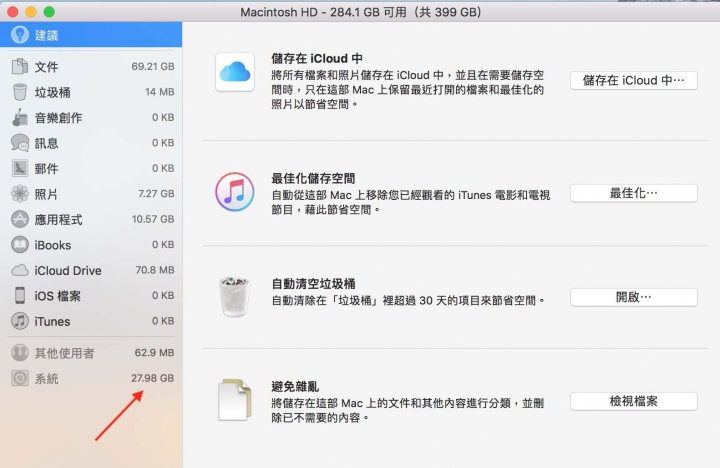Click the 開啟… button for auto-empty trash

(634, 297)
